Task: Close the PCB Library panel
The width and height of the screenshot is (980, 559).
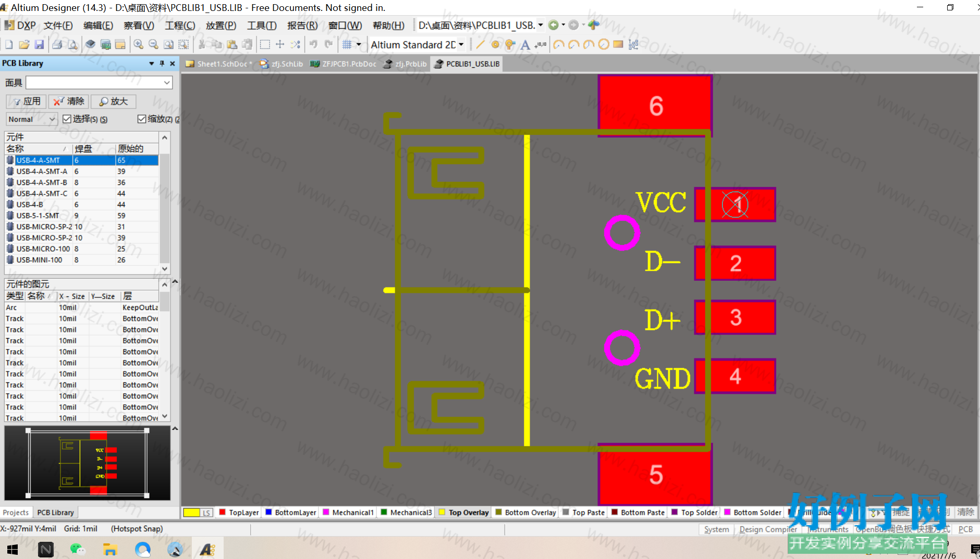Action: pyautogui.click(x=173, y=64)
